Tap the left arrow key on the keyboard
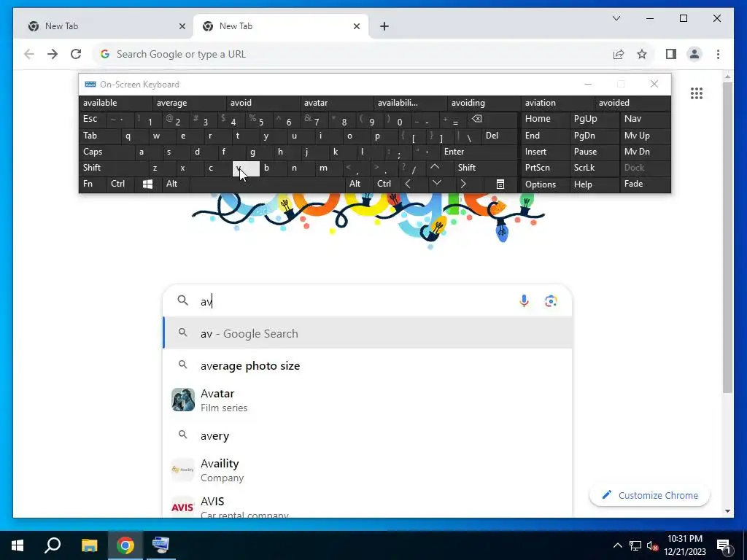The image size is (747, 560). click(408, 184)
